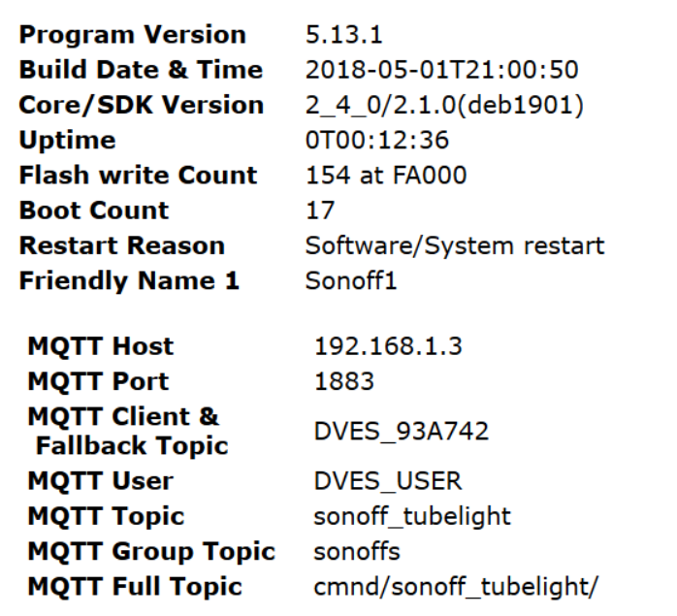Select the MQTT User value DVES_USER

tap(388, 481)
